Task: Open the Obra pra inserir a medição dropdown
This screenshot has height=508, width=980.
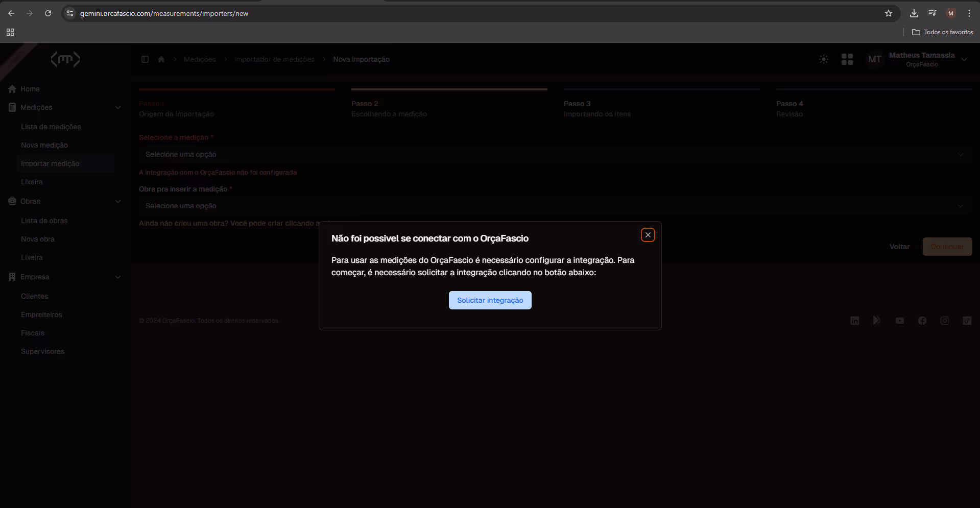Action: pos(555,206)
